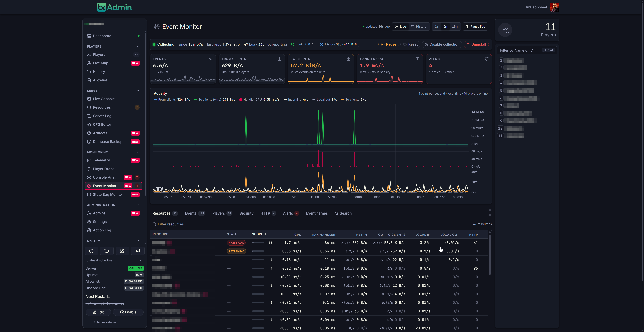Screen dimensions: 644x332
Task: Collapse the SERVER sidebar section
Action: pos(138,91)
